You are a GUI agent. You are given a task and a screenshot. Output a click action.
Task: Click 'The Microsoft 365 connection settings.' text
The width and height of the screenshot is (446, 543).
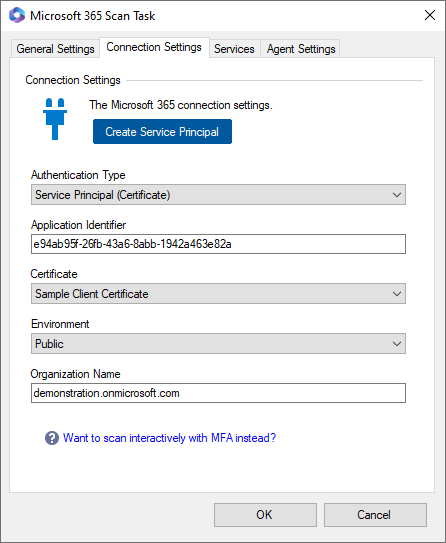coord(181,105)
